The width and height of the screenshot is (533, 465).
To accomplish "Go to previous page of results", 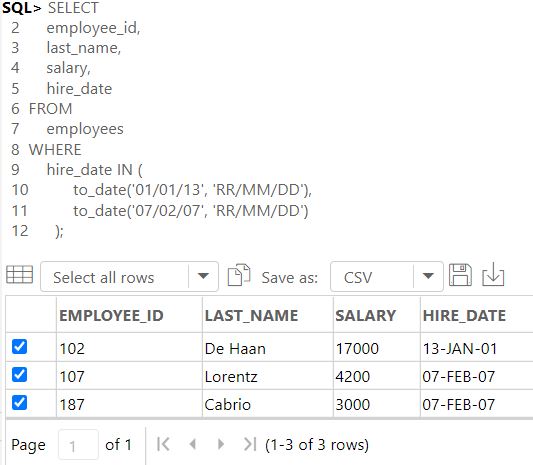I will [193, 444].
